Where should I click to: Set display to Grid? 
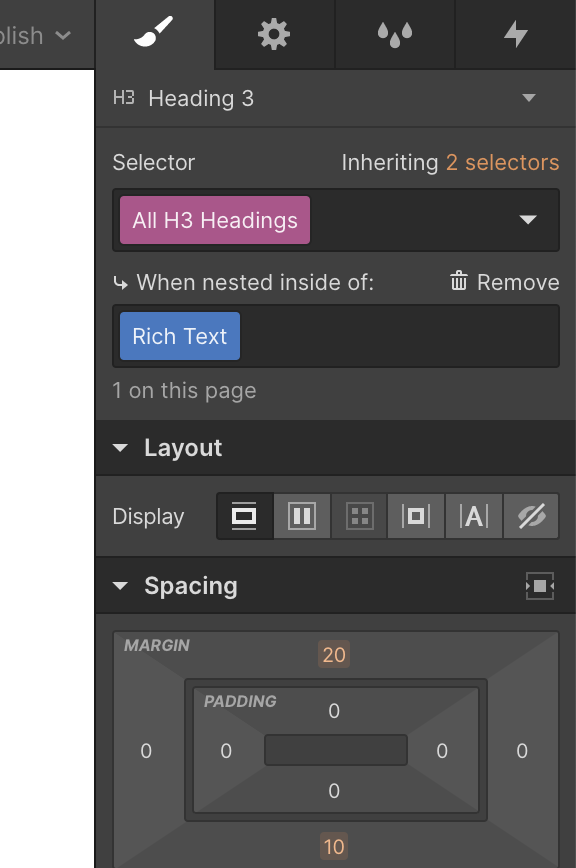[x=358, y=516]
